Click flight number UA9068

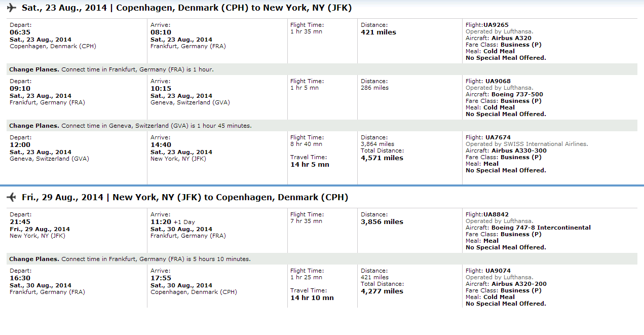pos(498,81)
